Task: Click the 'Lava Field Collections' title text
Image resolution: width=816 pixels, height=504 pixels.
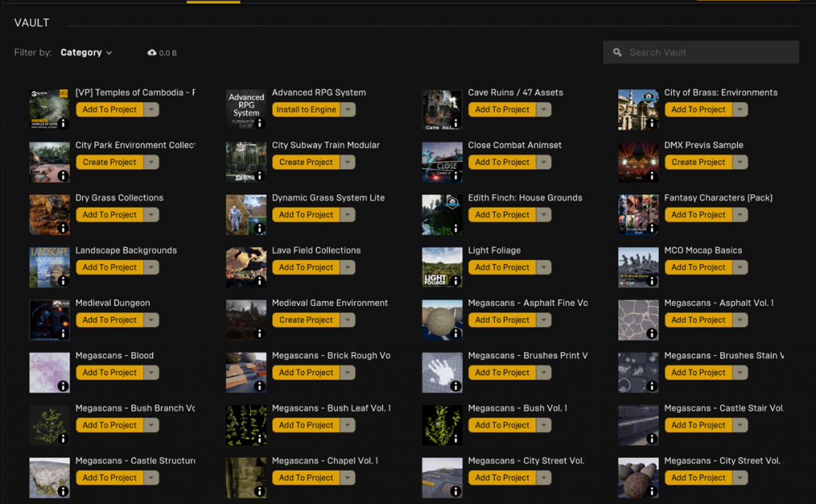Action: pyautogui.click(x=316, y=250)
